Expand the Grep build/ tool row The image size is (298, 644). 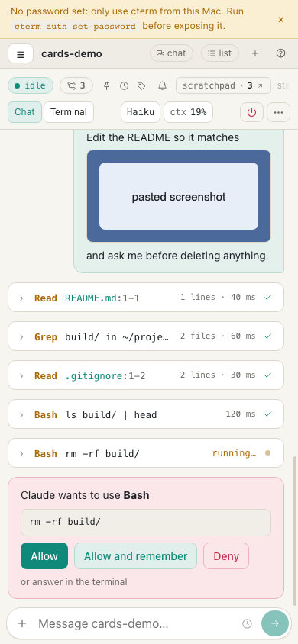[x=146, y=336]
